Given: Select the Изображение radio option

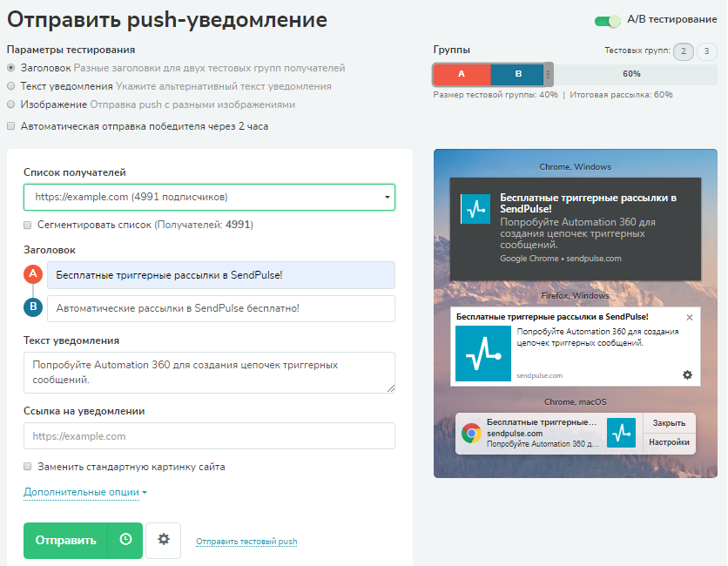Looking at the screenshot, I should tap(11, 104).
